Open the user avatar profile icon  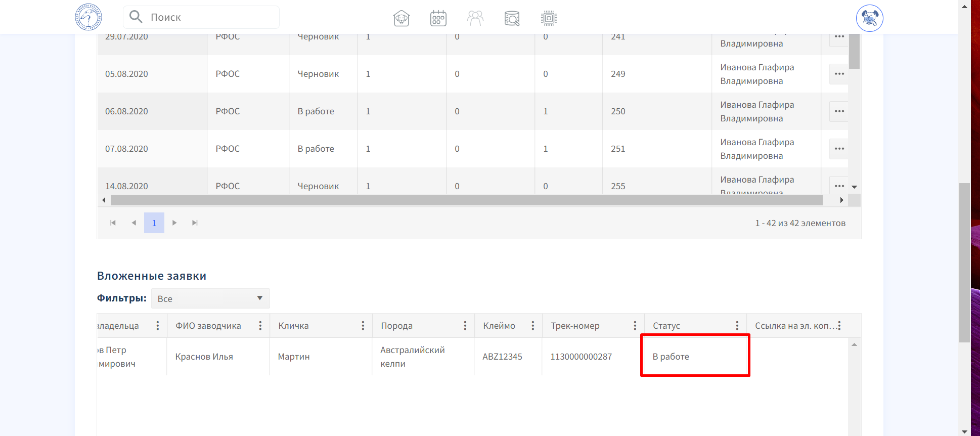coord(869,18)
